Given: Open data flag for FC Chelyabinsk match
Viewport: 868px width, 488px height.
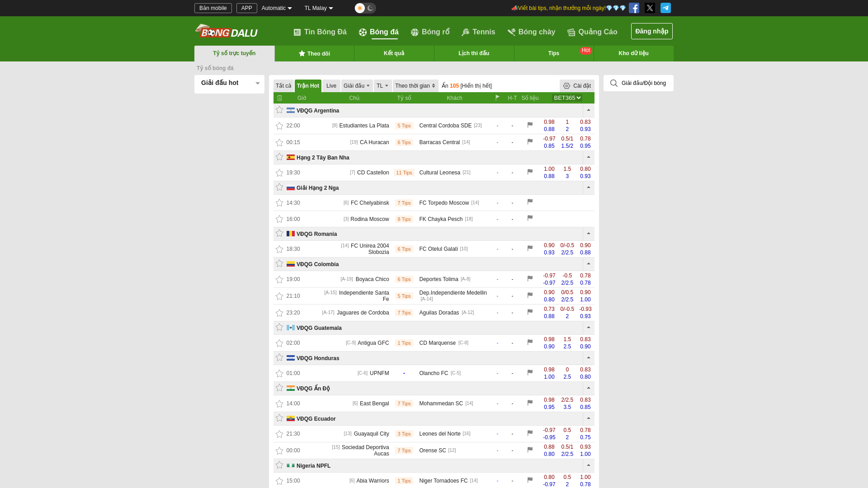Looking at the screenshot, I should click(530, 202).
